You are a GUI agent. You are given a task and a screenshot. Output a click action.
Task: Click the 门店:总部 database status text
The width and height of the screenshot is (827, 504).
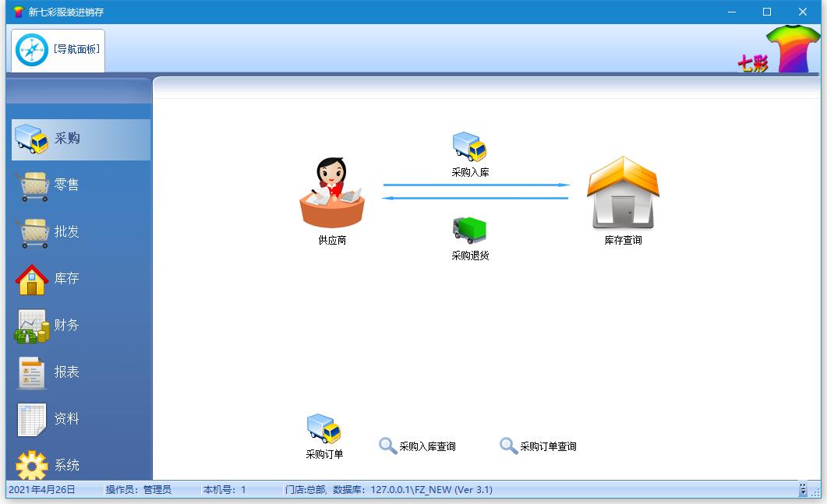click(388, 490)
